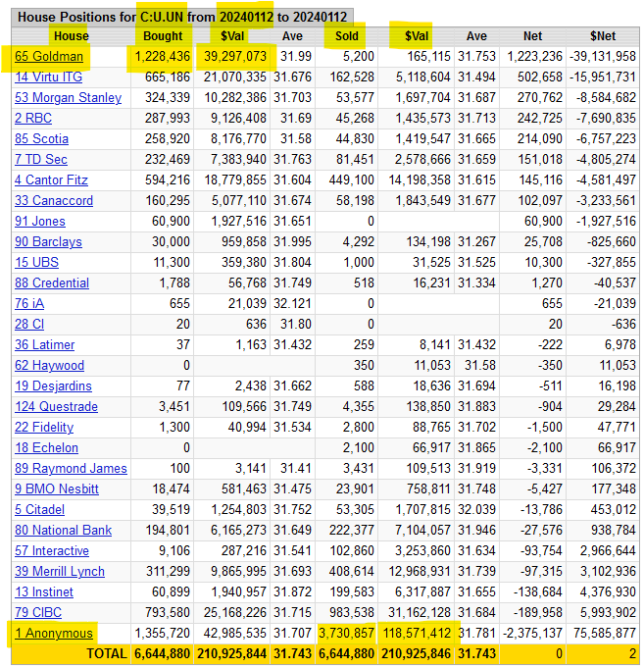
Task: Select iA average price 32.121
Action: pyautogui.click(x=292, y=303)
